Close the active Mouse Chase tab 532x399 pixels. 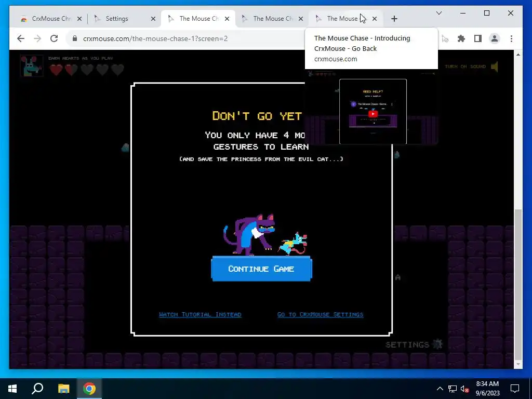(227, 19)
